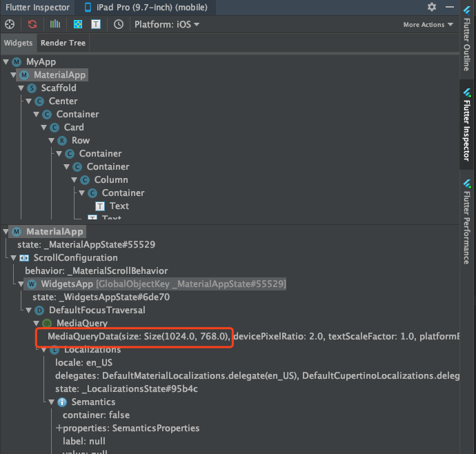Expand '+properties: SemanticsProperties' entry

[x=128, y=428]
